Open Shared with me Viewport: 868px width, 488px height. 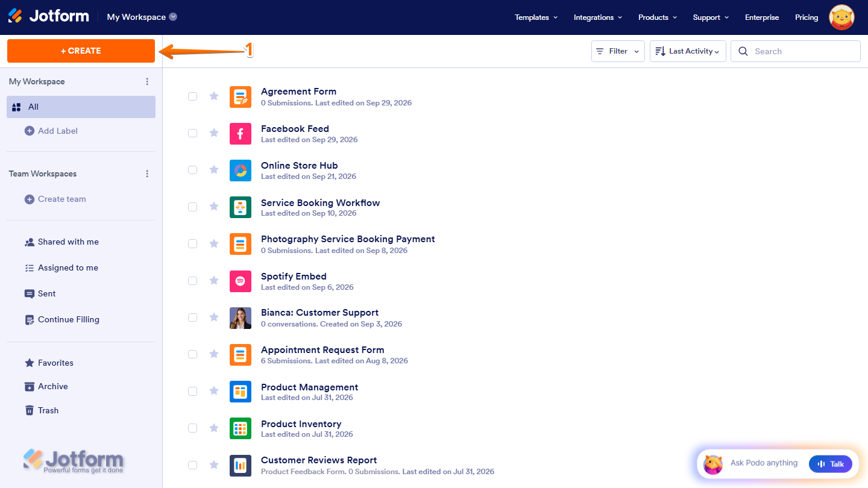click(61, 242)
